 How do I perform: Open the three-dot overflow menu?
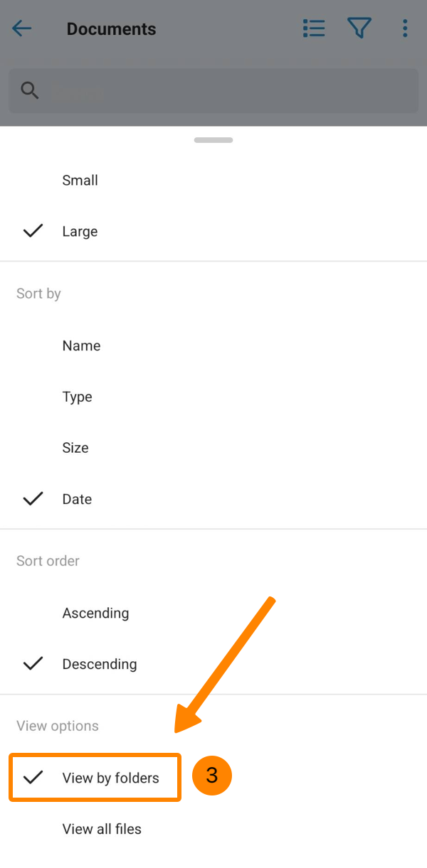pyautogui.click(x=405, y=28)
